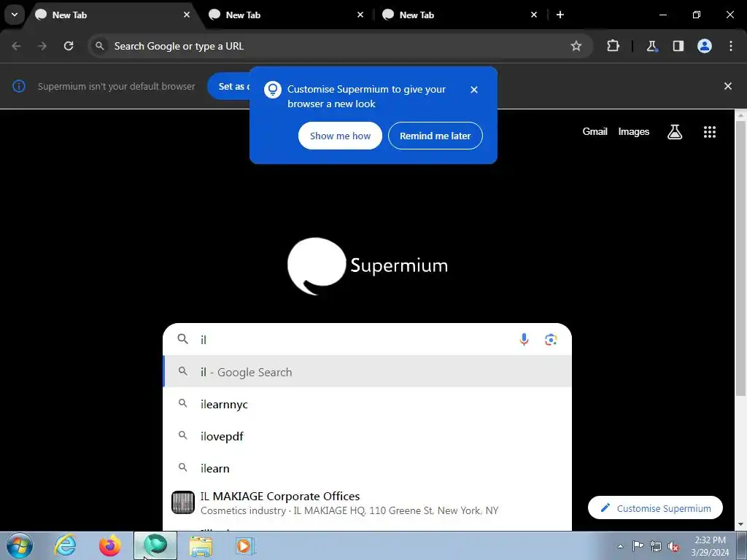The image size is (747, 560).
Task: Select the 'ilearn' suggestion
Action: 368,468
